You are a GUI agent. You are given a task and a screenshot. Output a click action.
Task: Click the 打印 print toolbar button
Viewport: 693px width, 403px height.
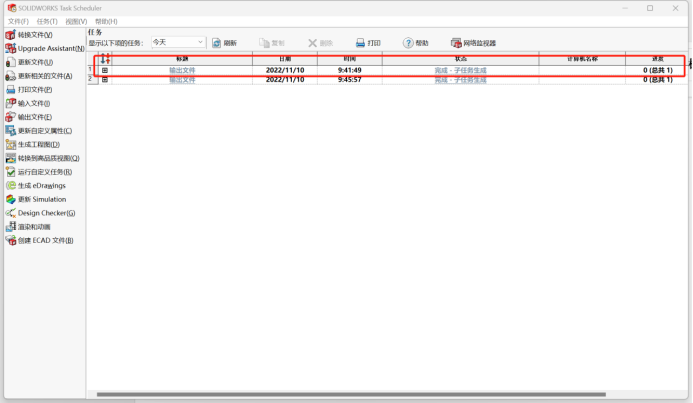[368, 43]
